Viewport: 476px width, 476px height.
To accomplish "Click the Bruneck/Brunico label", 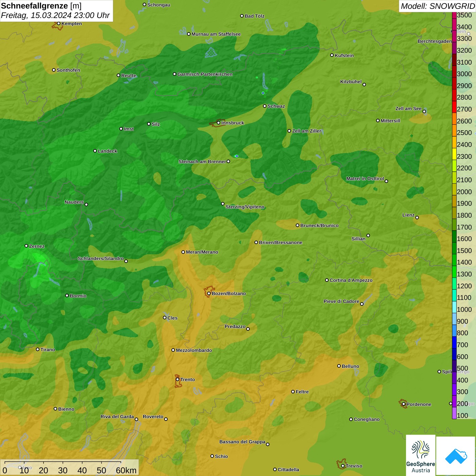I will (319, 225).
